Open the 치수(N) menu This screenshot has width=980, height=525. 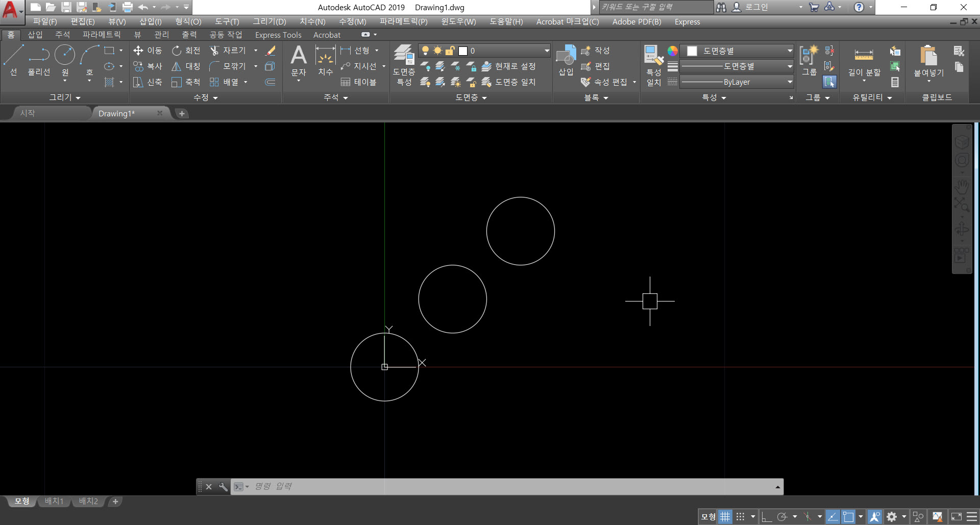click(312, 21)
